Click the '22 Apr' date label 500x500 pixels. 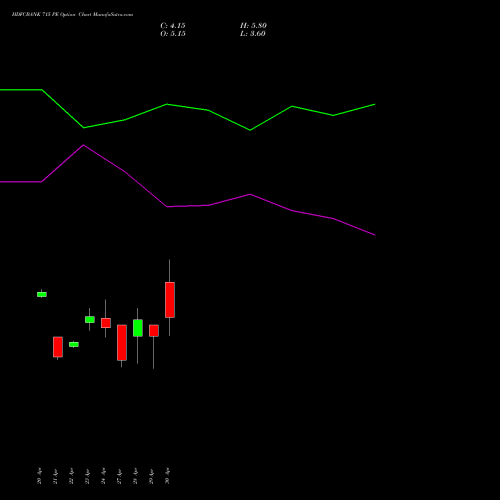pyautogui.click(x=72, y=476)
